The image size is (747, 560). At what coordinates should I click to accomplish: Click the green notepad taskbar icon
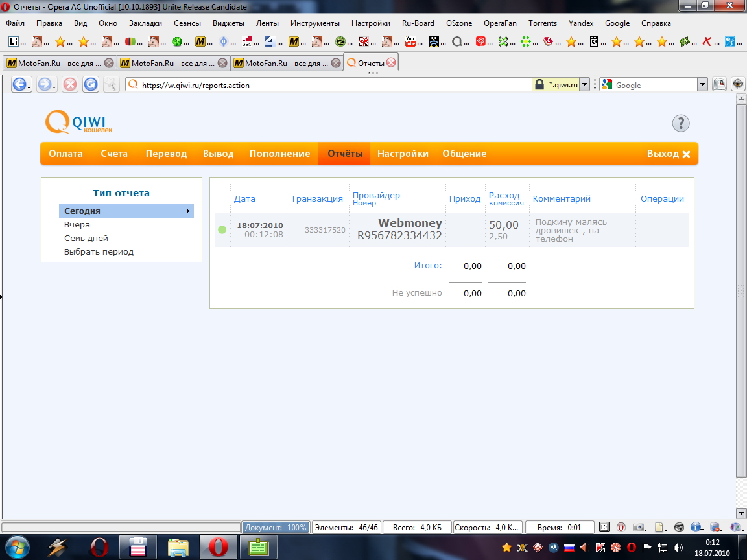point(258,547)
